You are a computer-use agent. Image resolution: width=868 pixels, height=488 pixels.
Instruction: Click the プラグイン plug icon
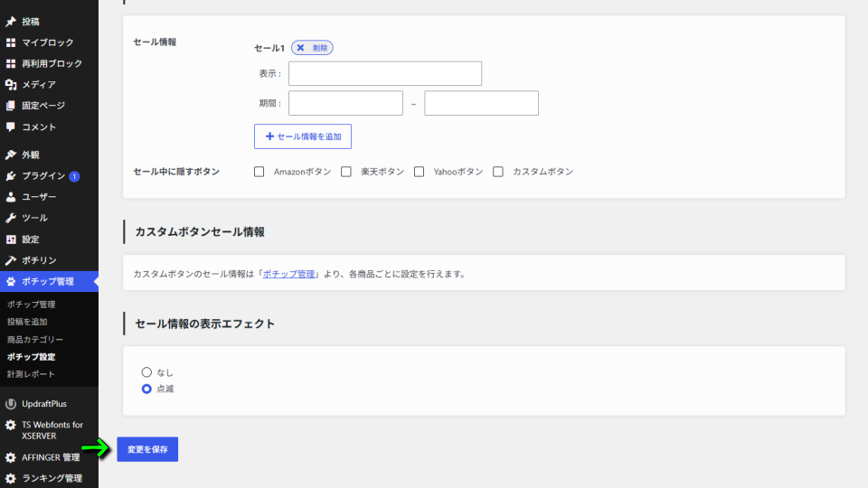point(11,176)
